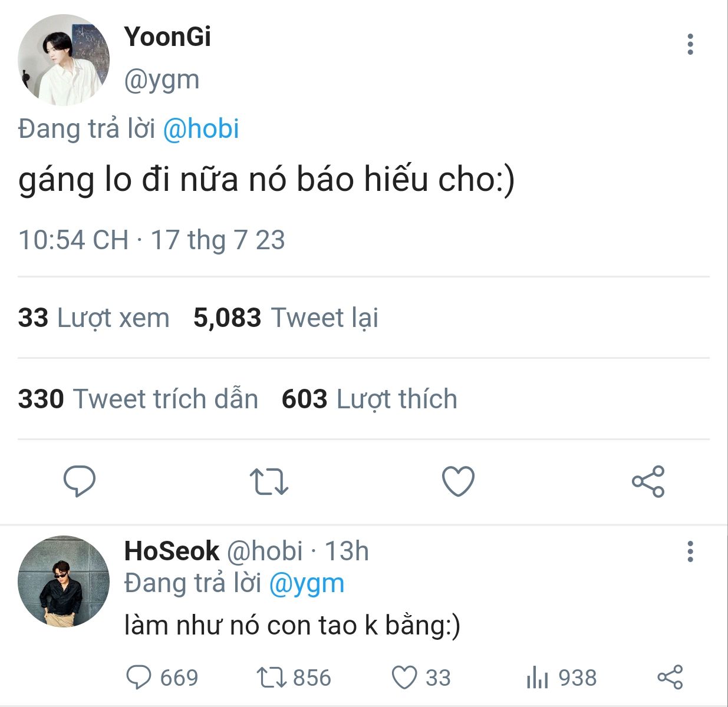This screenshot has width=728, height=707.
Task: Open YoonGi's profile picture
Action: 64,60
